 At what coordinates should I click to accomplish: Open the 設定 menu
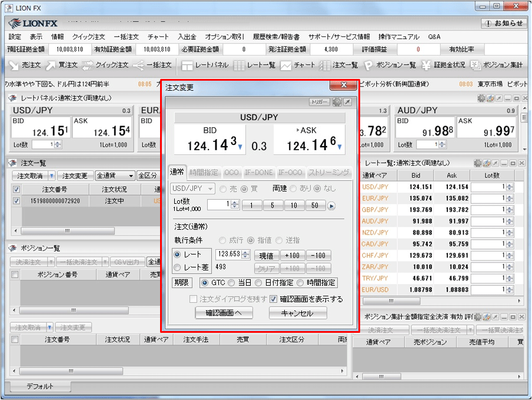point(15,37)
